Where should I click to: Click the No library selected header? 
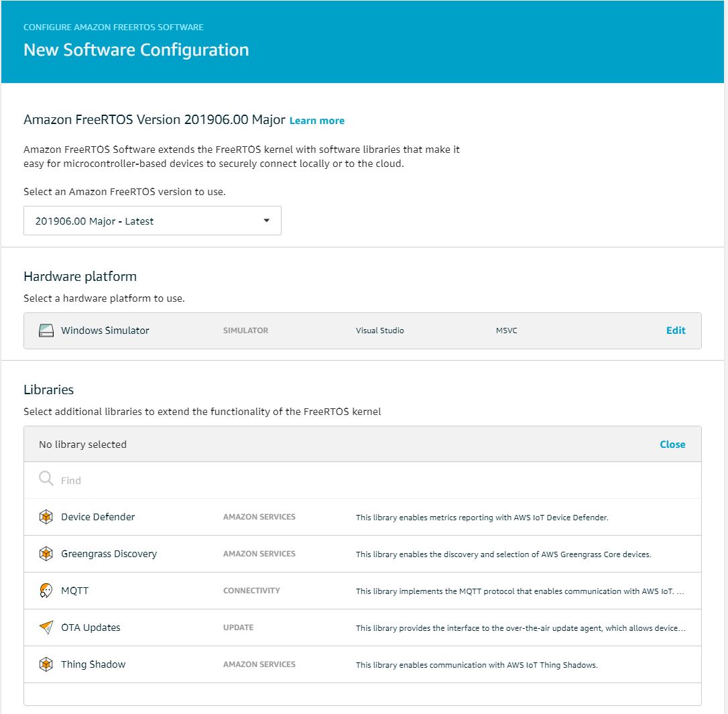pos(82,444)
